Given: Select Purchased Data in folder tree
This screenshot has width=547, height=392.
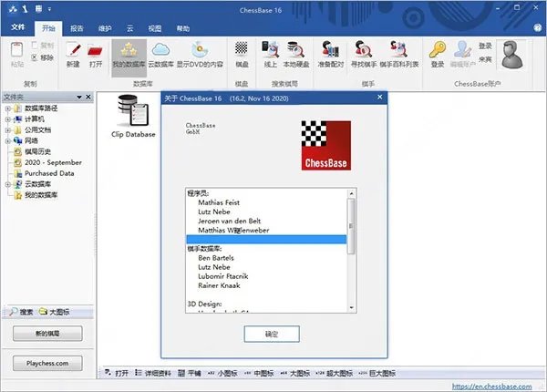Looking at the screenshot, I should coord(49,173).
